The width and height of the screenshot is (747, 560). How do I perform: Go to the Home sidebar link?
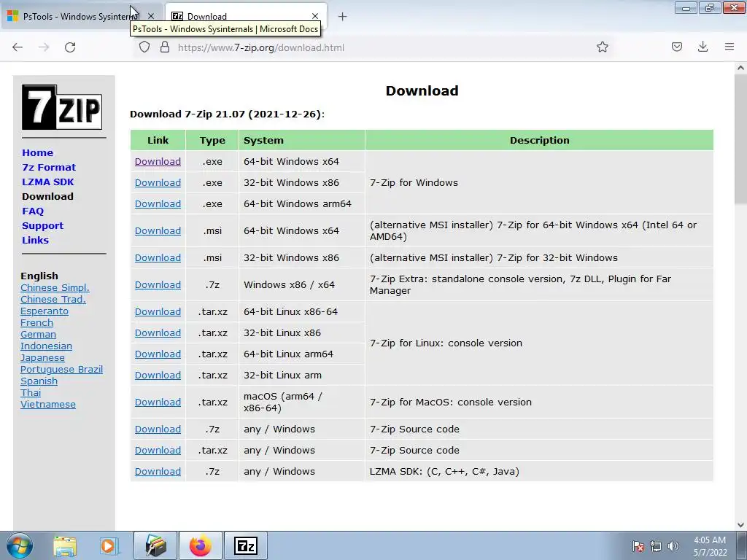[38, 153]
